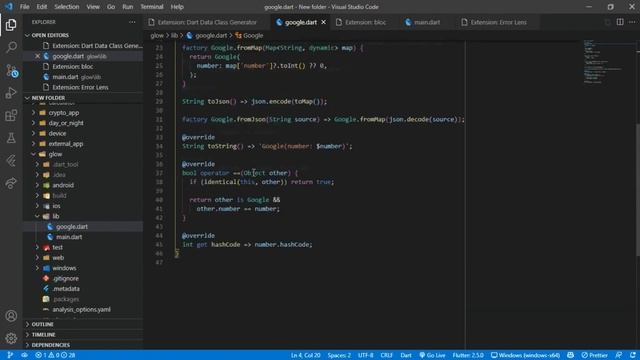The height and width of the screenshot is (360, 640).
Task: Open the Testing flask icon
Action: (11, 138)
